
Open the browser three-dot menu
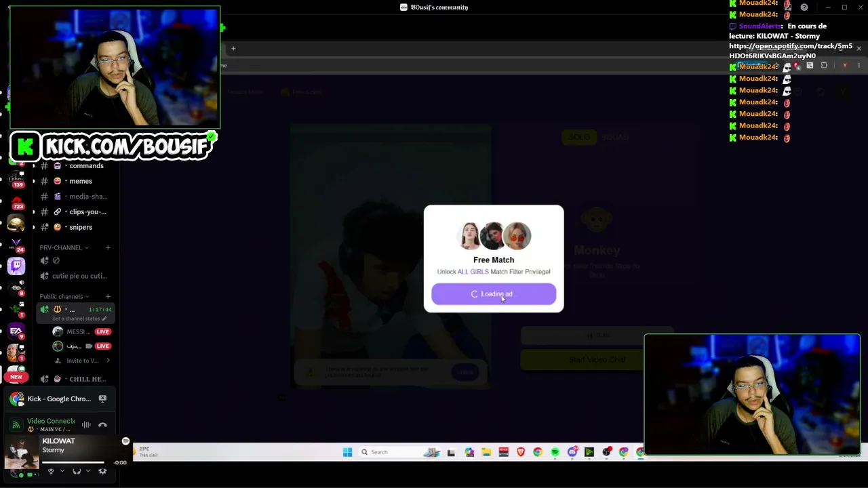[x=859, y=66]
